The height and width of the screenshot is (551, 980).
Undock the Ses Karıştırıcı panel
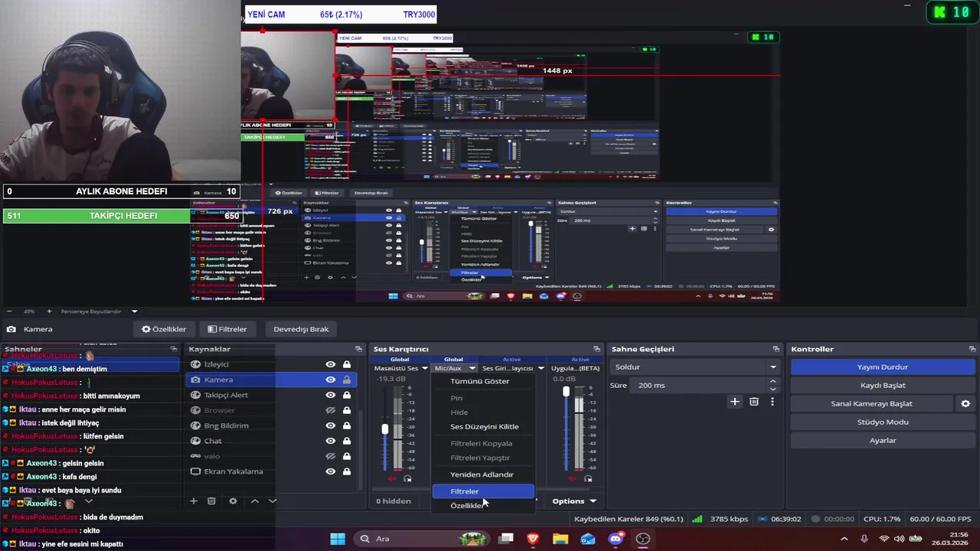click(596, 349)
